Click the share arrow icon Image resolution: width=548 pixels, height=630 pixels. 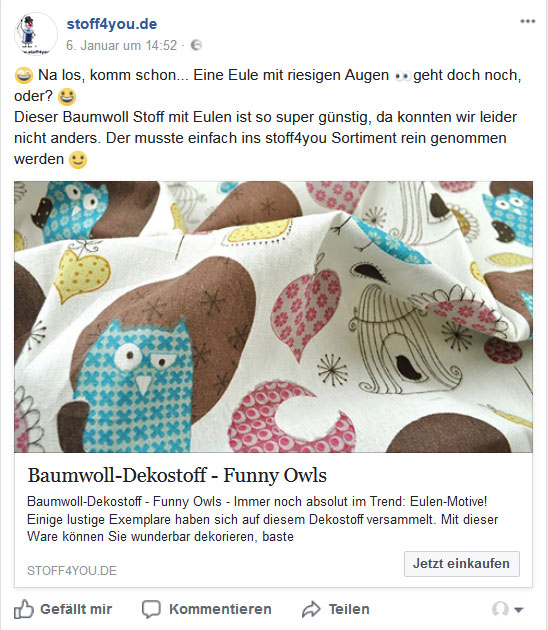pos(311,609)
